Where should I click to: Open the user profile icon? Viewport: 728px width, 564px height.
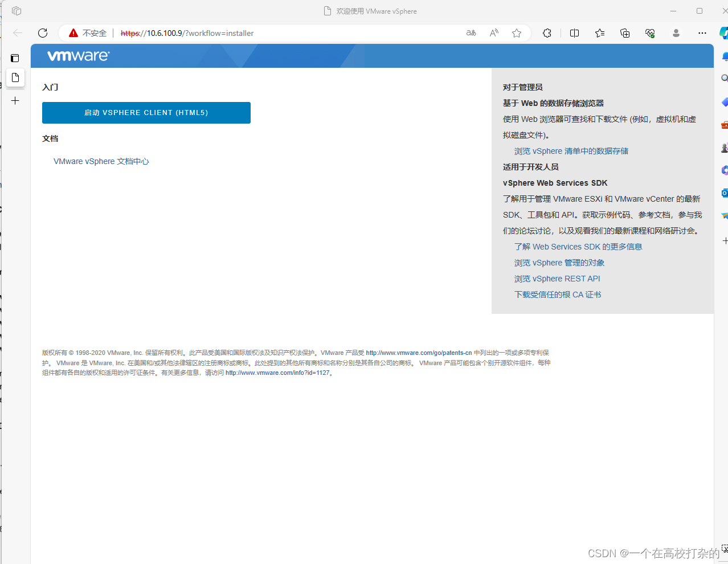click(676, 33)
